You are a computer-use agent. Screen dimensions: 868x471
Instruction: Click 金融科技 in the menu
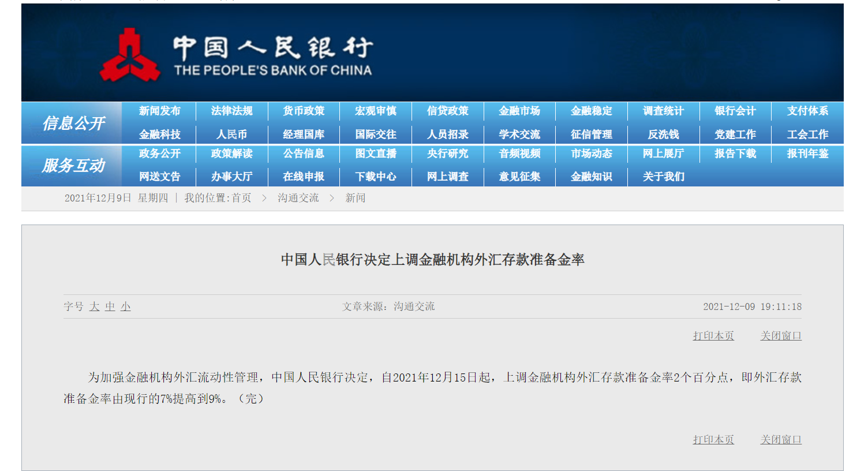[160, 134]
